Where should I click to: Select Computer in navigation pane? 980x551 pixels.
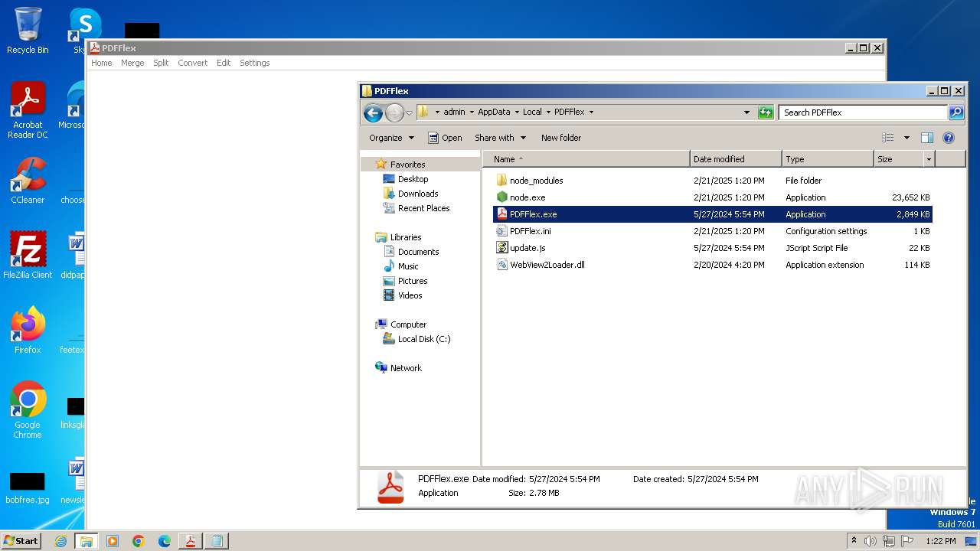click(408, 324)
